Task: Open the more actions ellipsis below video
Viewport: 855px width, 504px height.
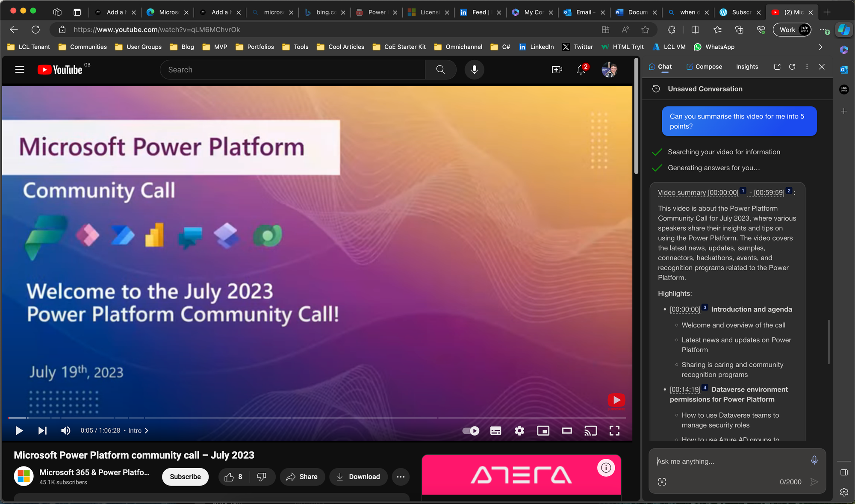Action: pos(401,477)
